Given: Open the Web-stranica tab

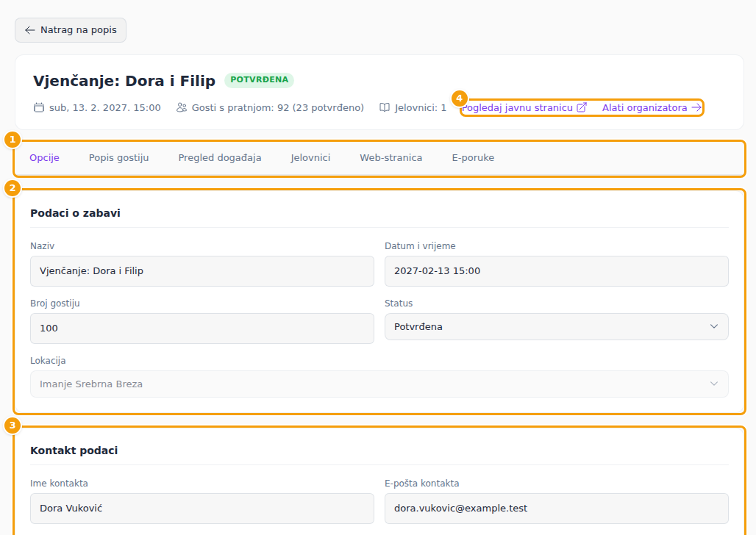Looking at the screenshot, I should point(391,157).
